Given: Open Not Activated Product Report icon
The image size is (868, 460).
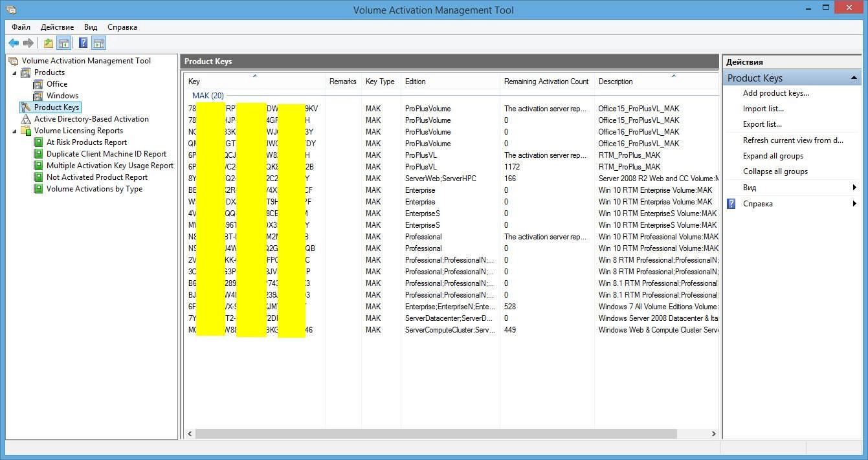Looking at the screenshot, I should point(38,177).
